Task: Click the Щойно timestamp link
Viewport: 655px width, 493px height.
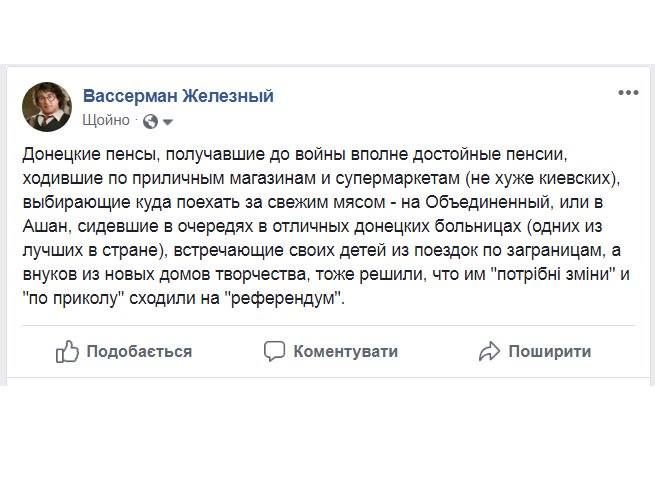Action: click(x=106, y=120)
